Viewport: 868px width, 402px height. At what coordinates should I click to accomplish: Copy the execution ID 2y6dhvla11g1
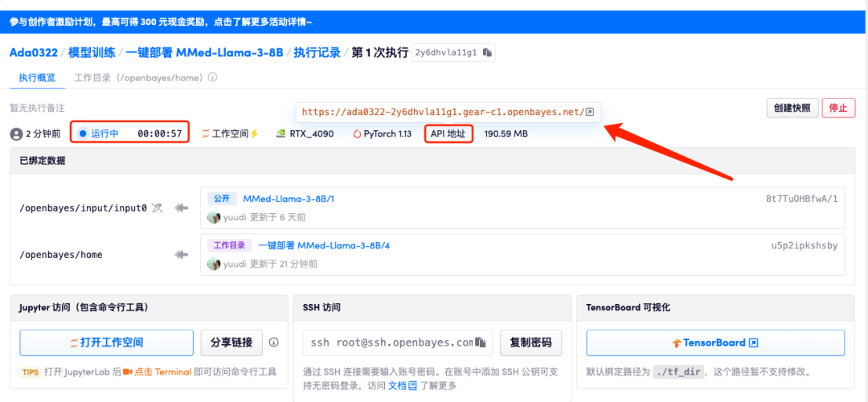[487, 53]
